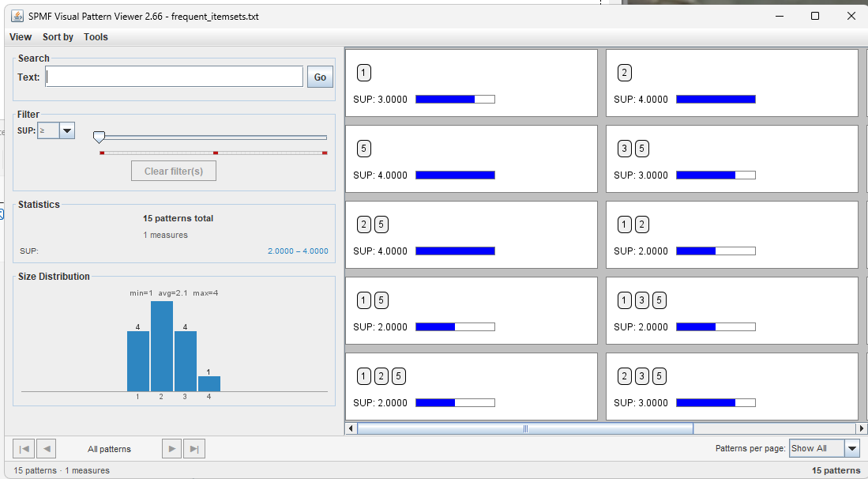Click item 5 in the single-item 5 pattern
The width and height of the screenshot is (868, 479).
tap(363, 149)
